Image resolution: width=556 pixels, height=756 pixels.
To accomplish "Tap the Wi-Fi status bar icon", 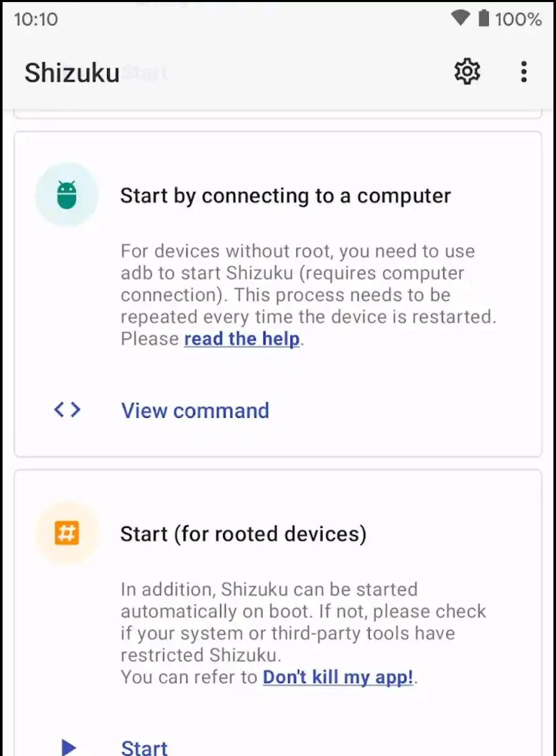I will click(460, 19).
